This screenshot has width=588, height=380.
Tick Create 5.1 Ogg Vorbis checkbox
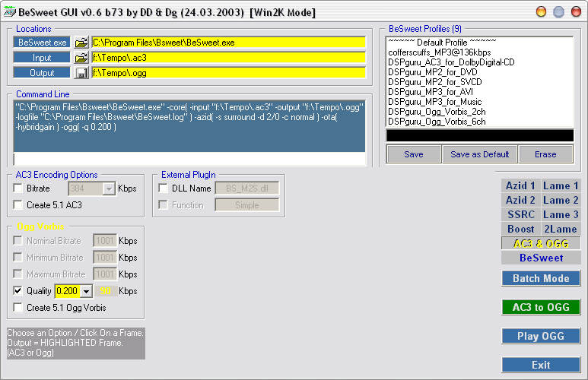tap(17, 307)
